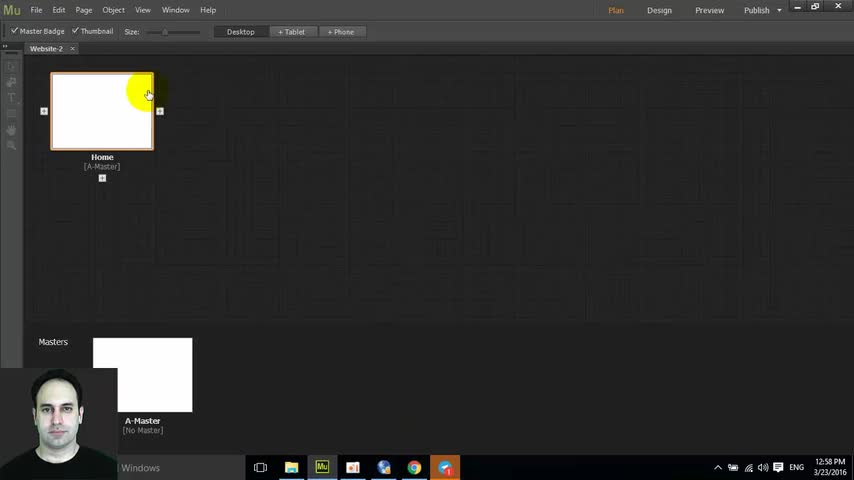Open the Page menu
This screenshot has height=480, width=854.
pyautogui.click(x=84, y=10)
